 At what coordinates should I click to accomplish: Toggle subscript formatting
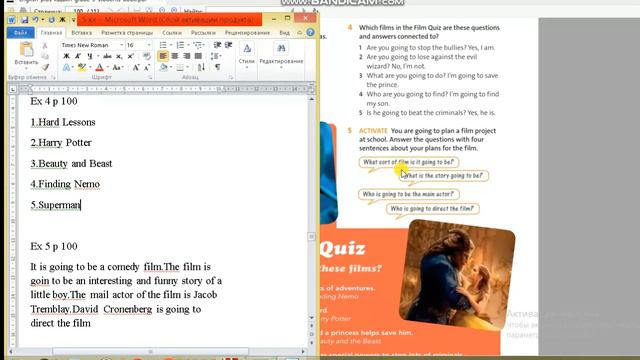[x=119, y=56]
